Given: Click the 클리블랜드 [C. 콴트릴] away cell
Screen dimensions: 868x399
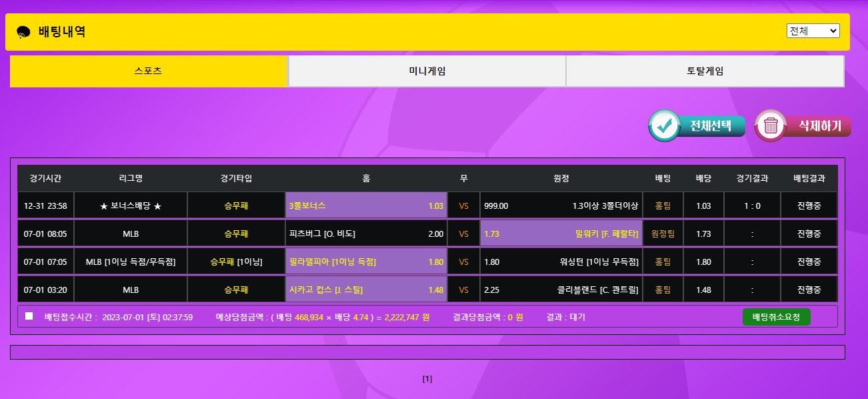Looking at the screenshot, I should pos(561,290).
